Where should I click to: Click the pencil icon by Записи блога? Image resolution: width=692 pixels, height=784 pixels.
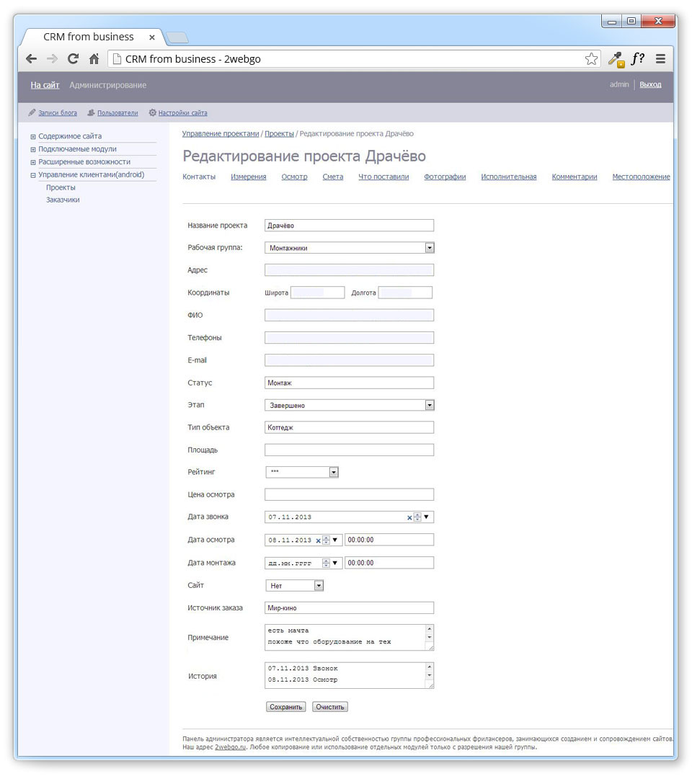click(32, 112)
